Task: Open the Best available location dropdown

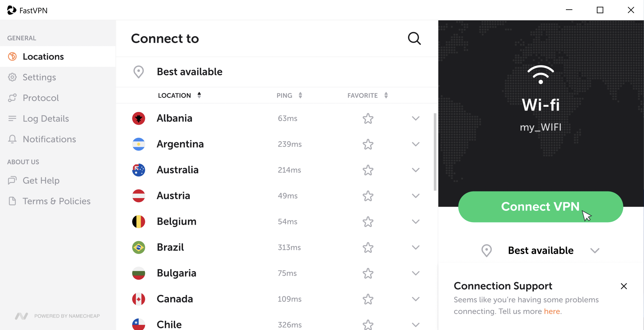Action: (540, 250)
